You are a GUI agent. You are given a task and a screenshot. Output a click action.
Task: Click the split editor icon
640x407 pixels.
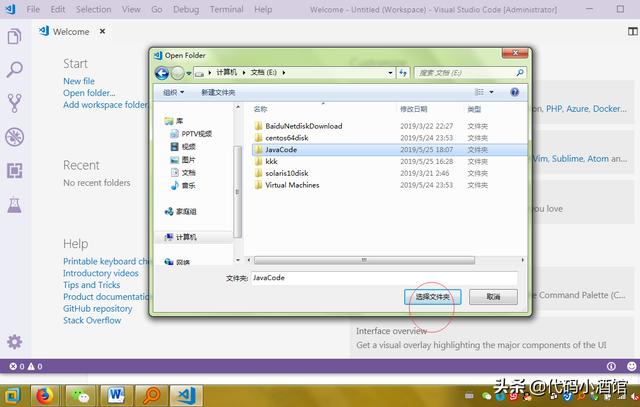(632, 31)
